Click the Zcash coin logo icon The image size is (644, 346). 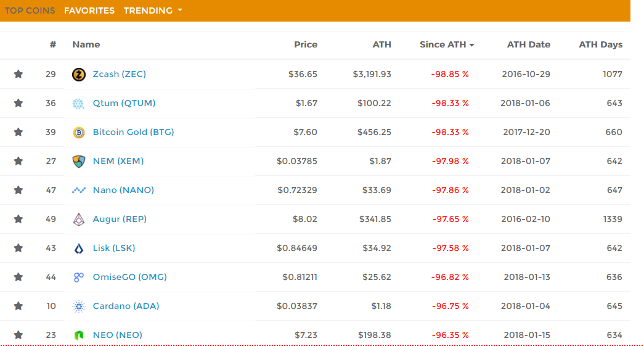[78, 75]
